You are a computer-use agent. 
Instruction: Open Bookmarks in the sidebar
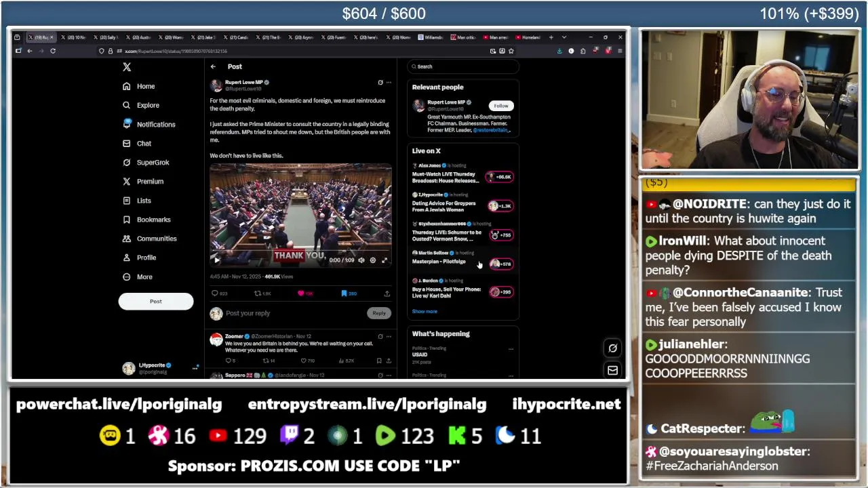point(146,219)
